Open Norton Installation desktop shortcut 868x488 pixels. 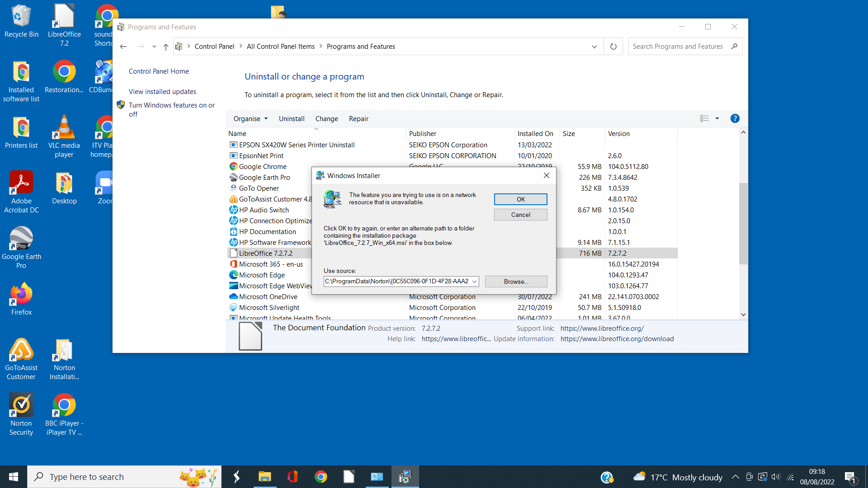[x=64, y=359]
